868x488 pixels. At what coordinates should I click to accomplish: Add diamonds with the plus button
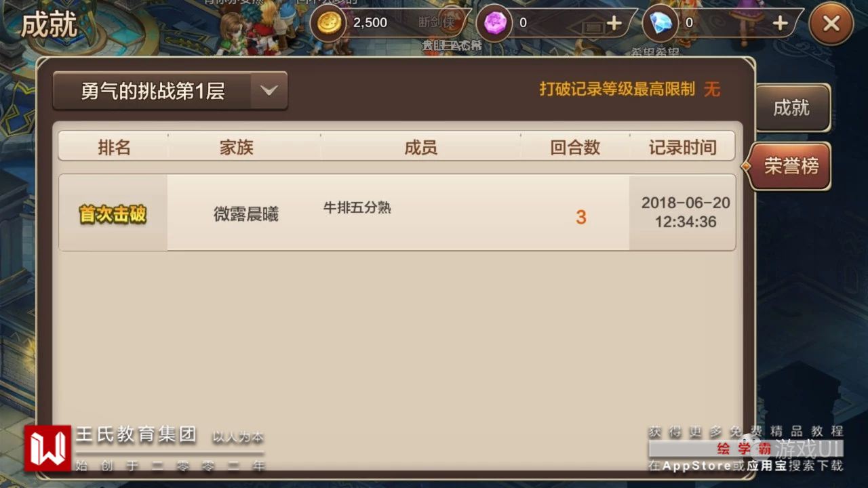[781, 23]
